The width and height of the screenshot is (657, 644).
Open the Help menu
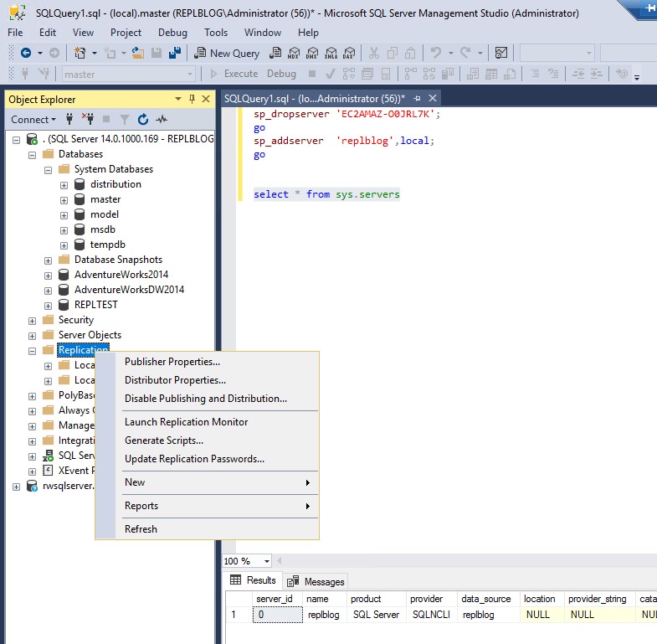coord(308,33)
